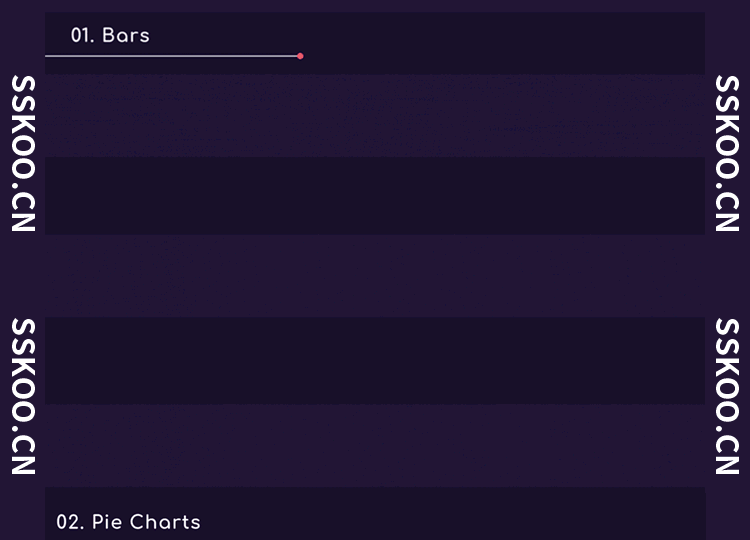The height and width of the screenshot is (540, 750).
Task: Click the empty dark panel below the Bars header
Action: point(375,196)
